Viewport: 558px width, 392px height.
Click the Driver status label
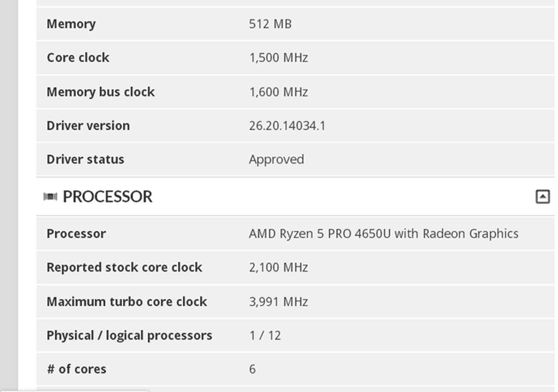click(x=85, y=159)
